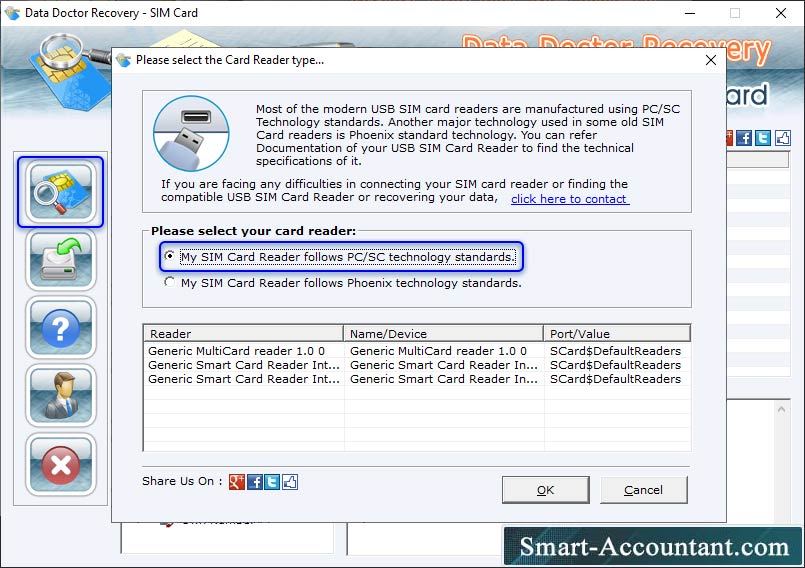Click the support person sidebar icon
The width and height of the screenshot is (805, 568).
(61, 395)
